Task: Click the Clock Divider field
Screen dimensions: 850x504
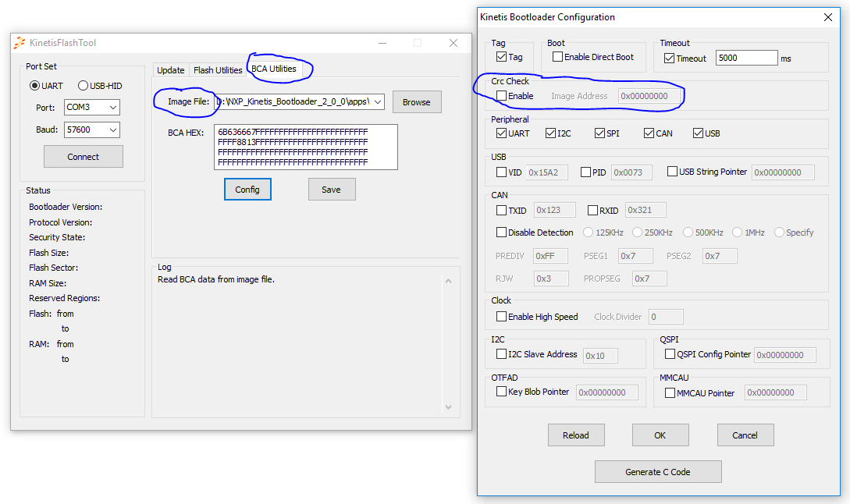Action: (x=666, y=317)
